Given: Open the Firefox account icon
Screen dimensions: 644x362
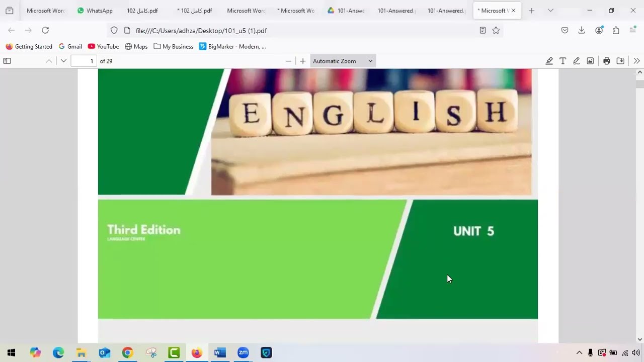Looking at the screenshot, I should click(x=599, y=30).
